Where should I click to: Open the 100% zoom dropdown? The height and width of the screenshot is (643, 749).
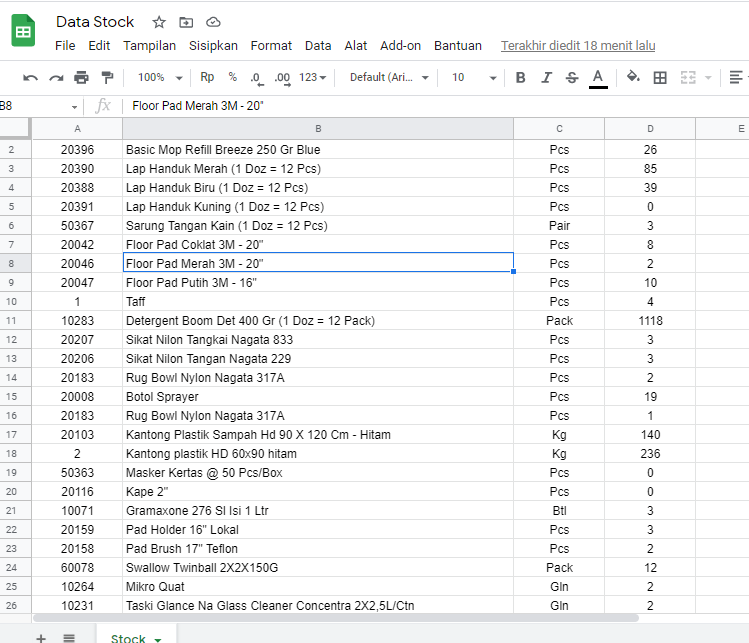click(160, 77)
